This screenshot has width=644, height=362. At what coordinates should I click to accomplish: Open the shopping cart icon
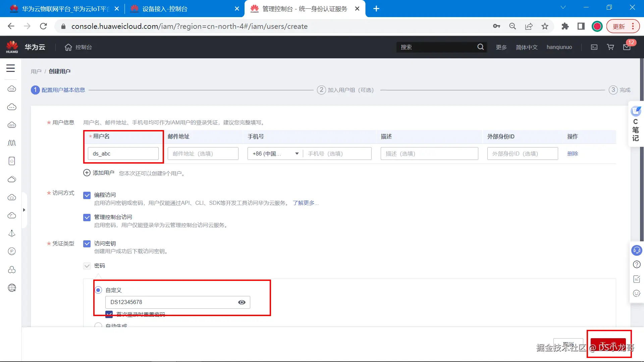[x=610, y=47]
